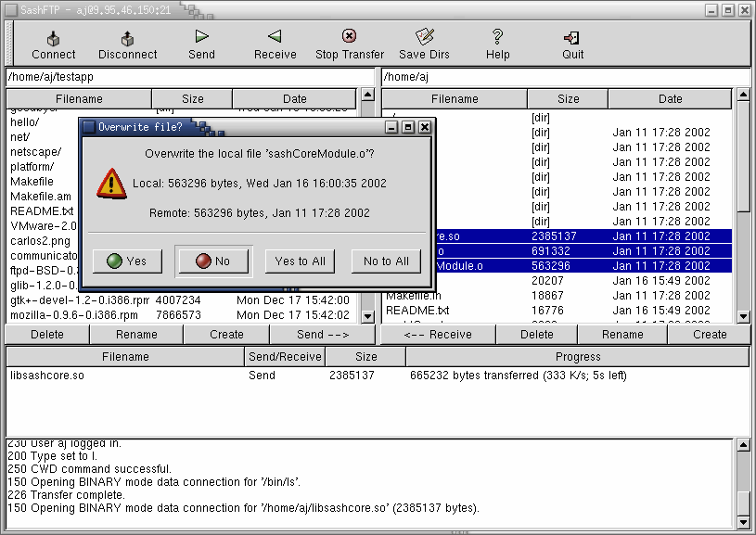Select Makefile.am in the local list

[41, 197]
